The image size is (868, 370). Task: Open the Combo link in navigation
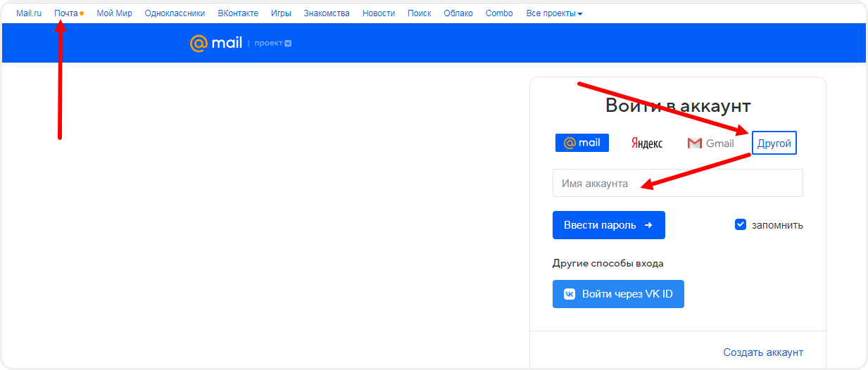[x=499, y=13]
